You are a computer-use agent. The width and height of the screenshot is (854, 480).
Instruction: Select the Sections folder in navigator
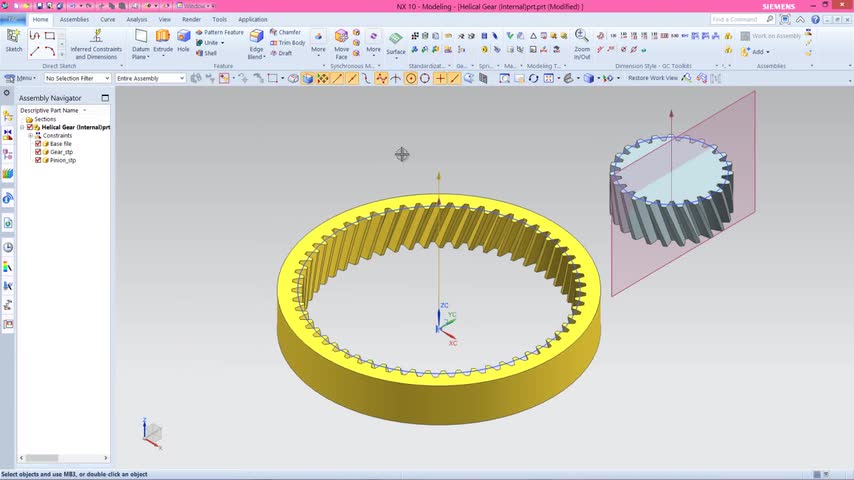pos(45,119)
